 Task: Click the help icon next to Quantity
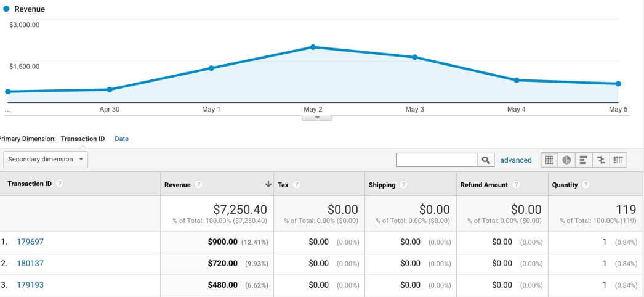point(586,185)
